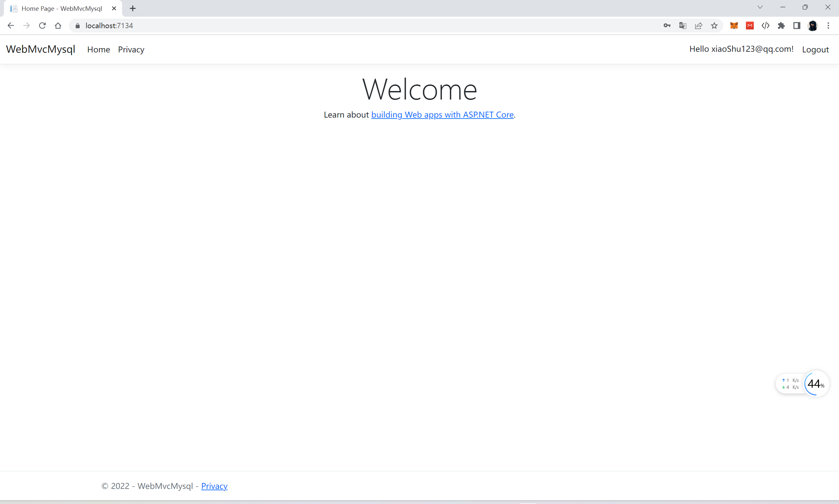The width and height of the screenshot is (839, 504).
Task: Open the MetaMask fox extension
Action: click(x=734, y=26)
